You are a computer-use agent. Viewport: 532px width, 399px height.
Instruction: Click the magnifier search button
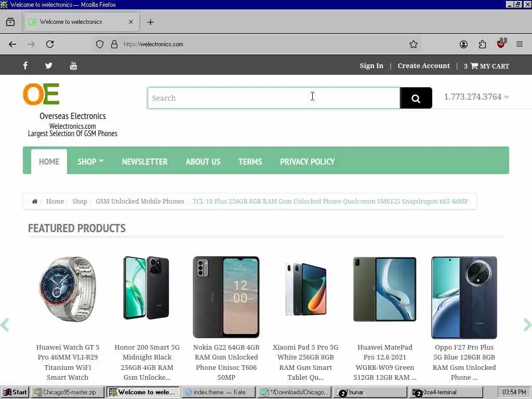[x=416, y=98]
